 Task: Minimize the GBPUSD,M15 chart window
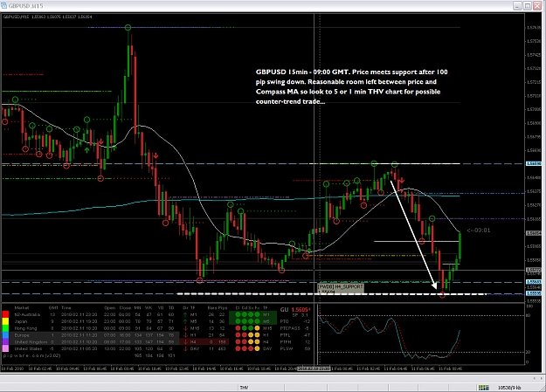pyautogui.click(x=517, y=5)
